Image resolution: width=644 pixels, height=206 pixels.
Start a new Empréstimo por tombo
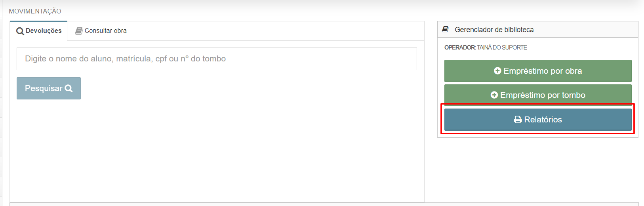(538, 94)
